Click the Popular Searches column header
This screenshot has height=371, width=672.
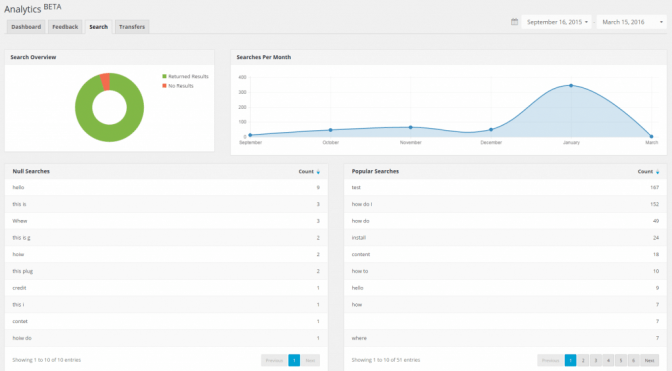(375, 171)
